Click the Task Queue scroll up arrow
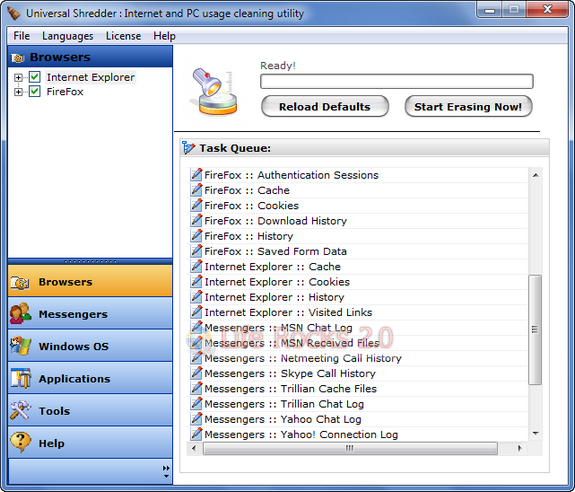575x492 pixels. pos(535,175)
